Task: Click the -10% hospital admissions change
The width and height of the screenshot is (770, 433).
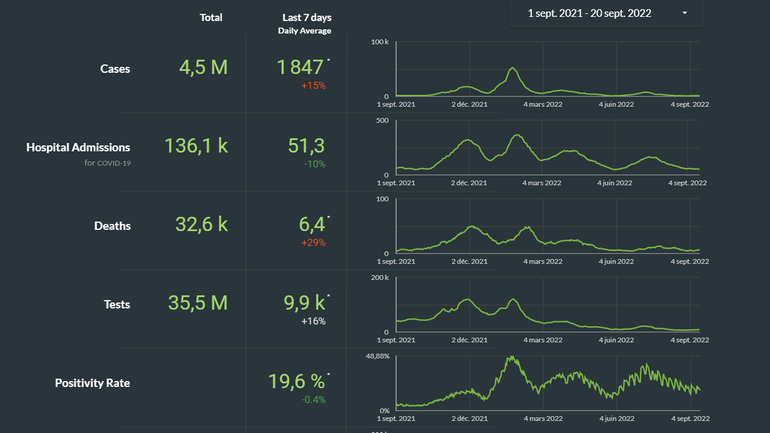Action: [313, 164]
